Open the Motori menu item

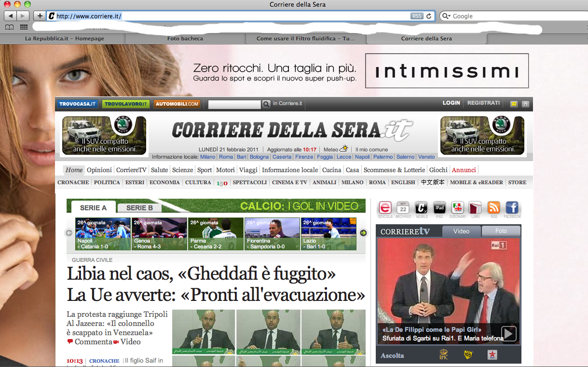[225, 170]
